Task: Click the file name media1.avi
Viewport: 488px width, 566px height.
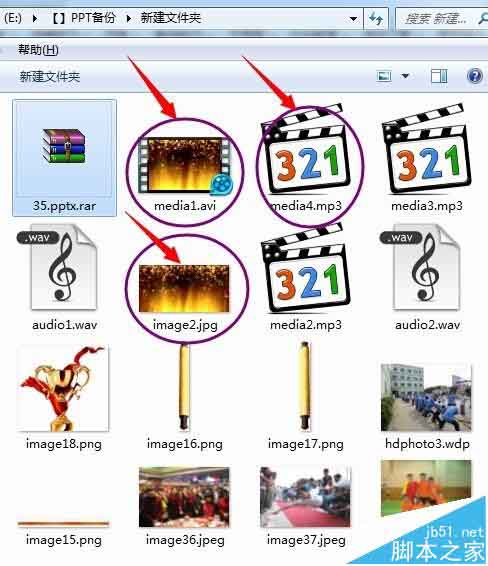Action: (185, 206)
